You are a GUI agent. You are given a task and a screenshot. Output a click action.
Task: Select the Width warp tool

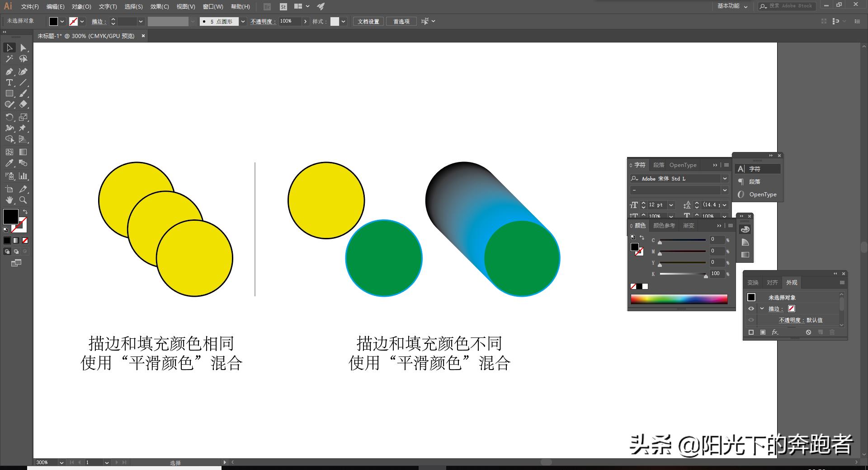coord(9,128)
